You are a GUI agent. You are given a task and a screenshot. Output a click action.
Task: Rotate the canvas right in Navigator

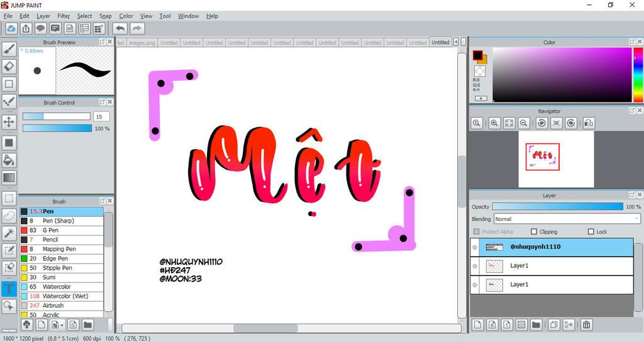click(x=571, y=123)
